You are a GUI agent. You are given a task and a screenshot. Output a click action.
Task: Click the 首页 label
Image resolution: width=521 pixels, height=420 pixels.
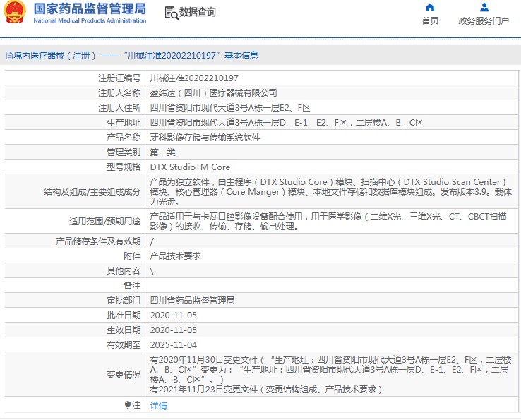(430, 21)
